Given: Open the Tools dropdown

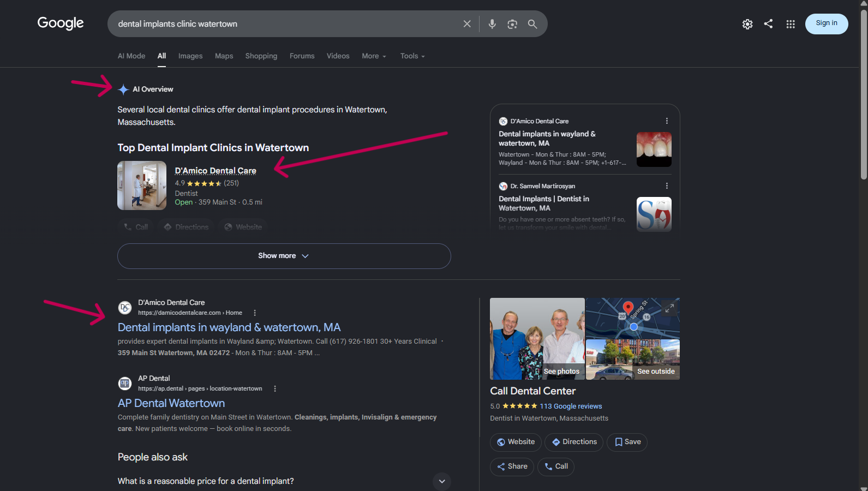Looking at the screenshot, I should pos(412,56).
